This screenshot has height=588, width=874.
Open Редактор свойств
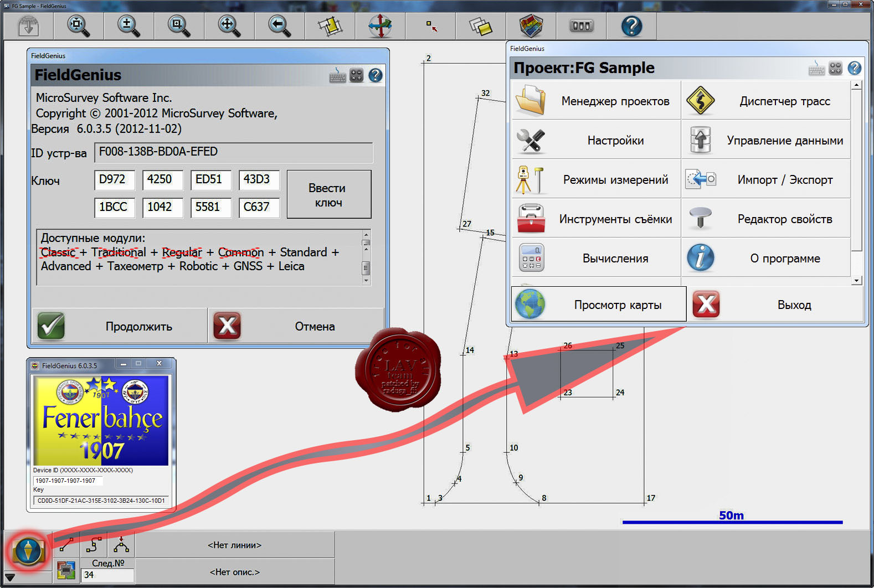[x=765, y=219]
